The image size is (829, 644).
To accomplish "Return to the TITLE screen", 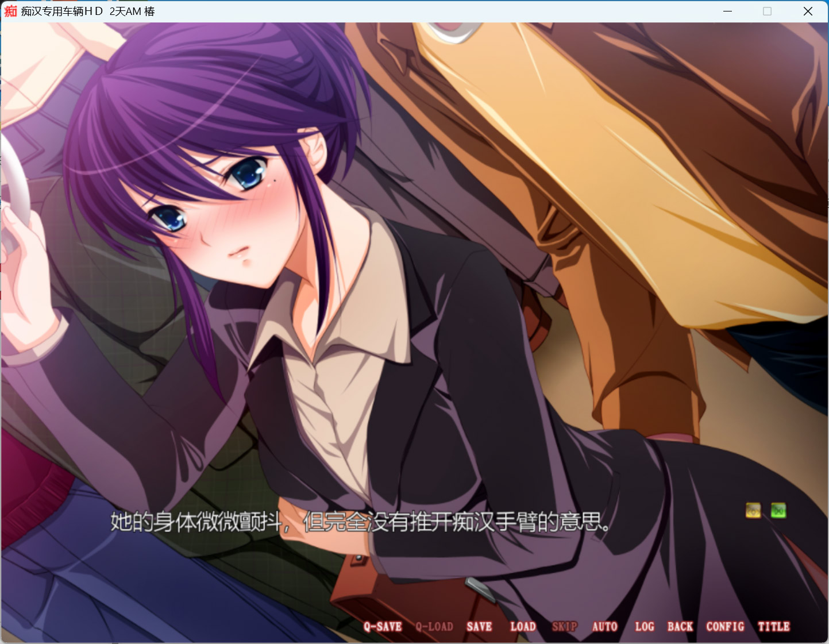I will 773,627.
